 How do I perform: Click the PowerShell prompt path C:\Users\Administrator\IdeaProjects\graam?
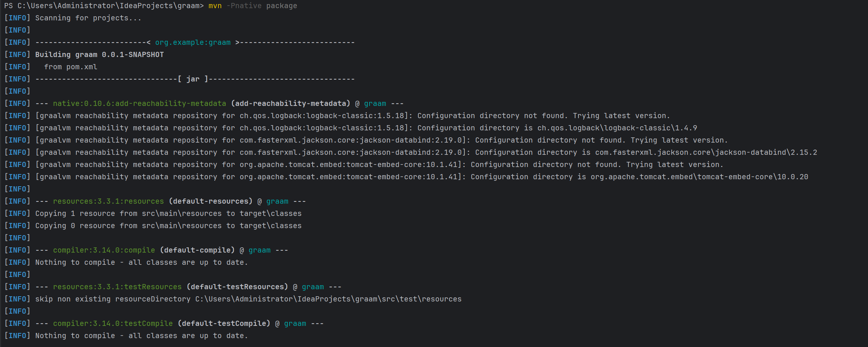click(108, 6)
